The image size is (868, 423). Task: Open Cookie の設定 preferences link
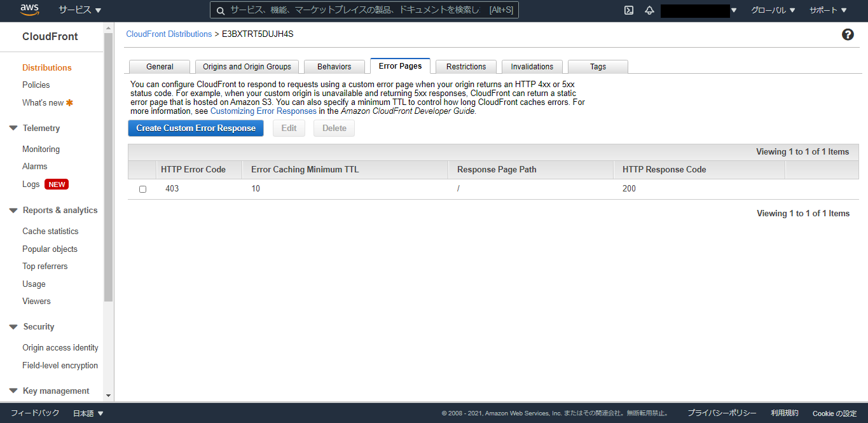(x=834, y=413)
